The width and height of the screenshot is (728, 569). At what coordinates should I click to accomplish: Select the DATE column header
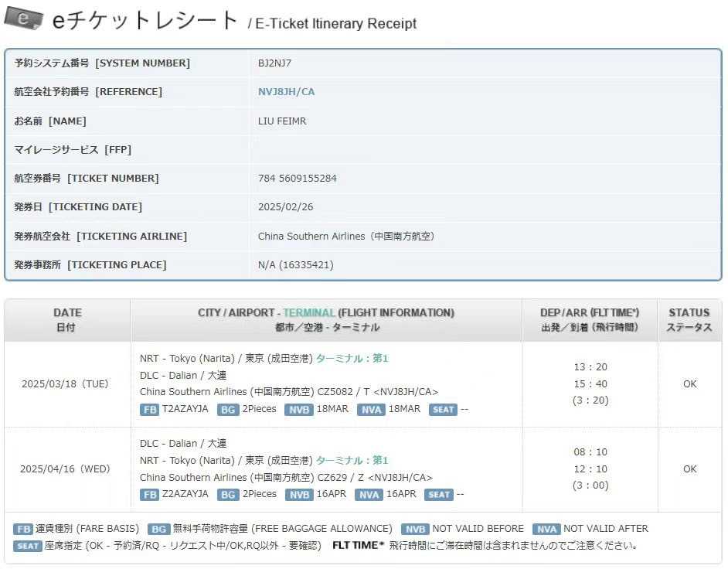(x=67, y=320)
